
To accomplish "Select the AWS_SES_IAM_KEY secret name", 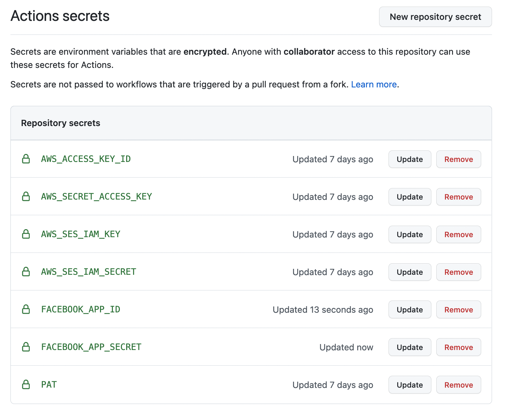I will point(80,234).
